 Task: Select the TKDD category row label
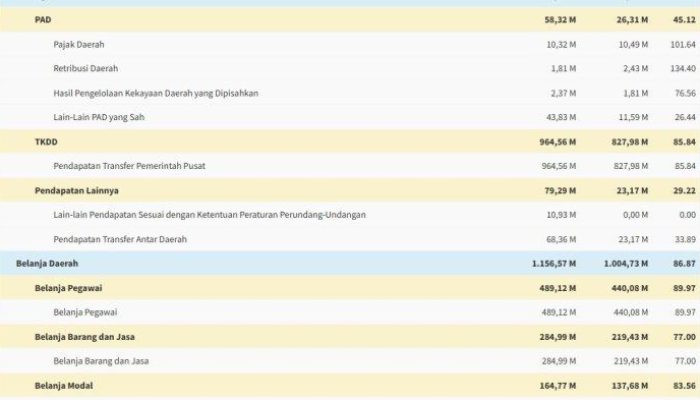pyautogui.click(x=46, y=142)
